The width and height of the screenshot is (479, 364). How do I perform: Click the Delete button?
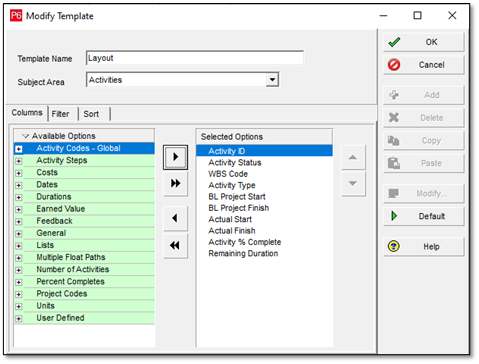(x=423, y=118)
